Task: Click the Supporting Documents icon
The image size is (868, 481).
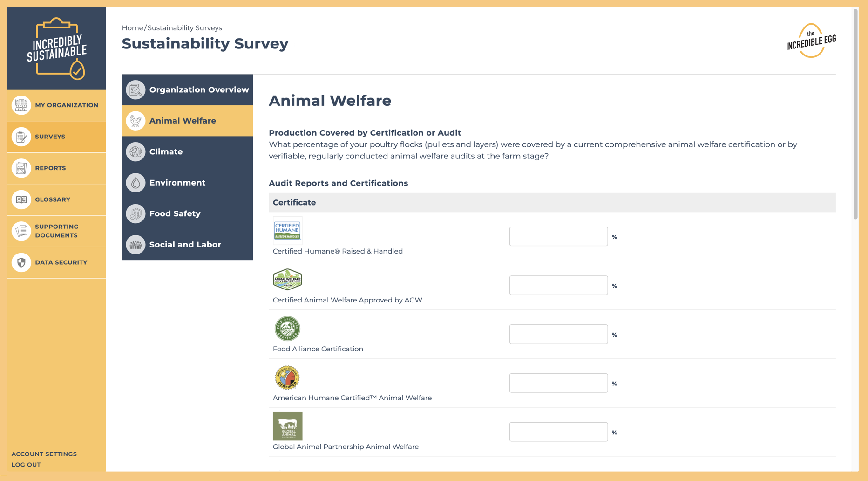Action: (x=21, y=231)
